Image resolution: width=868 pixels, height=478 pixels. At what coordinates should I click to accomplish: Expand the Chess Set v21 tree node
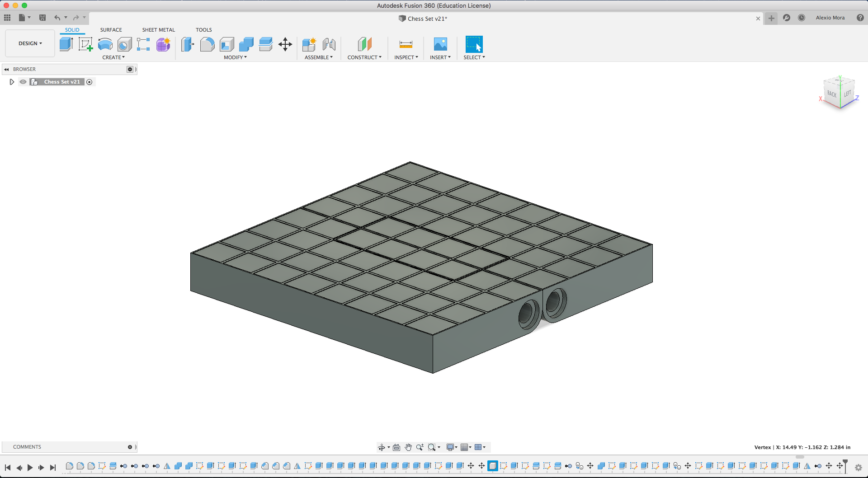[12, 82]
